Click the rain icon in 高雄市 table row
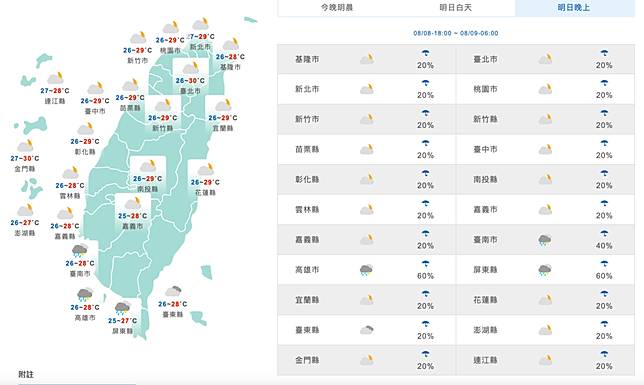This screenshot has height=385, width=644. coord(366,270)
